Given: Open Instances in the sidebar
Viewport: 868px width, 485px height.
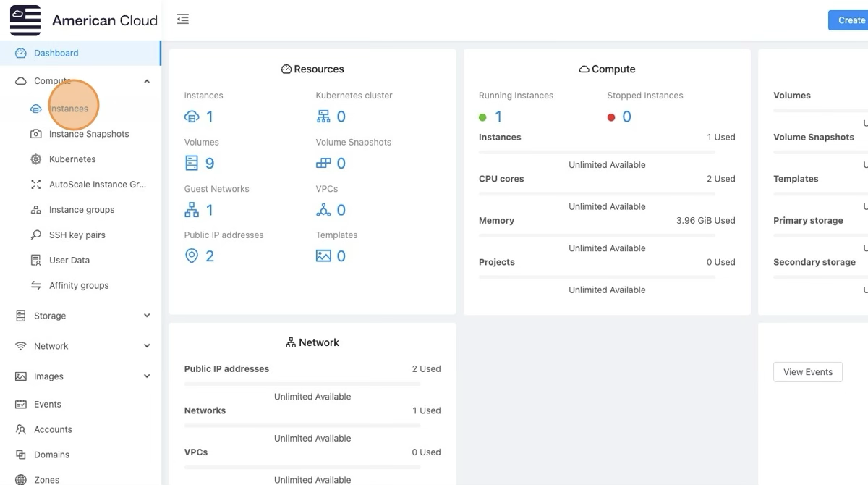Looking at the screenshot, I should coord(69,109).
